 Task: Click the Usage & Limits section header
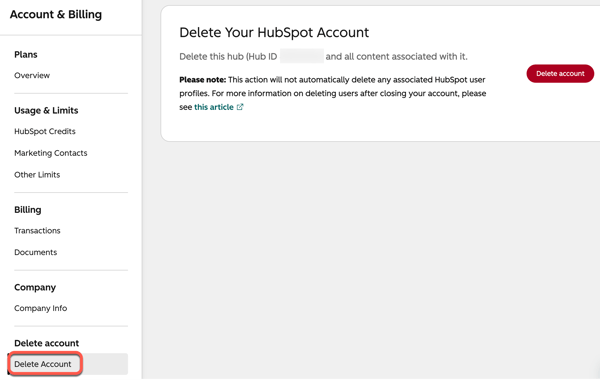point(46,111)
